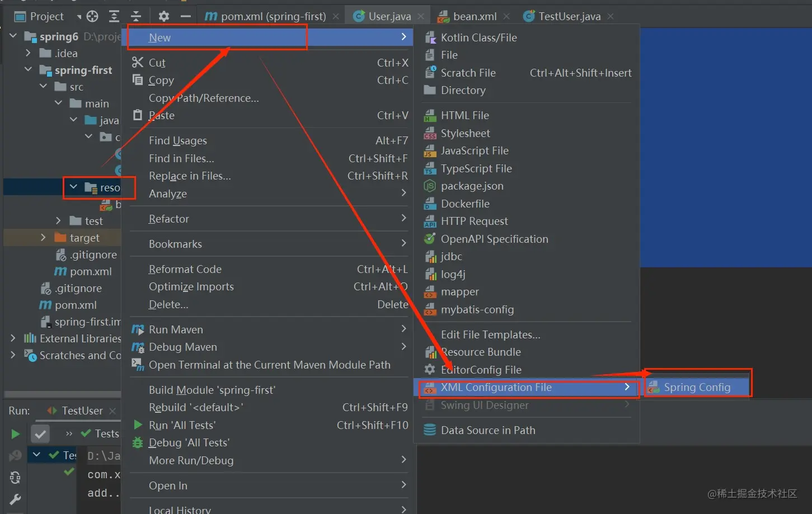Click the package.json node icon
The width and height of the screenshot is (812, 514).
(430, 186)
